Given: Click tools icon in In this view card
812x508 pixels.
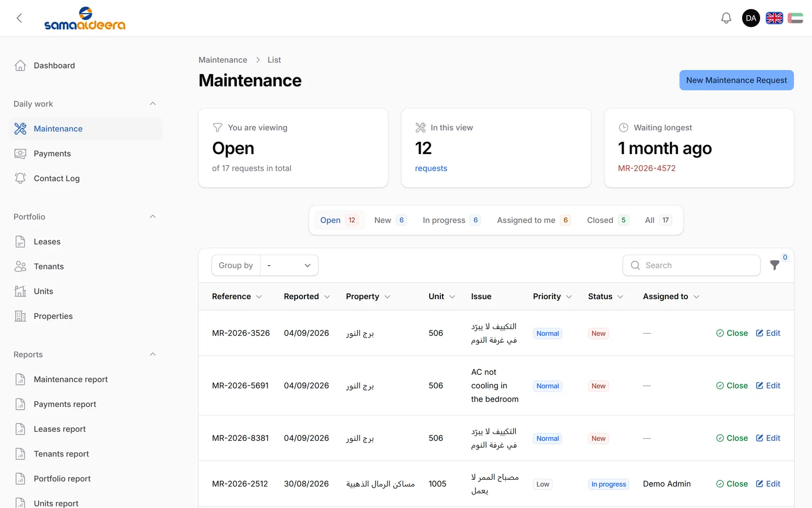Looking at the screenshot, I should point(421,128).
